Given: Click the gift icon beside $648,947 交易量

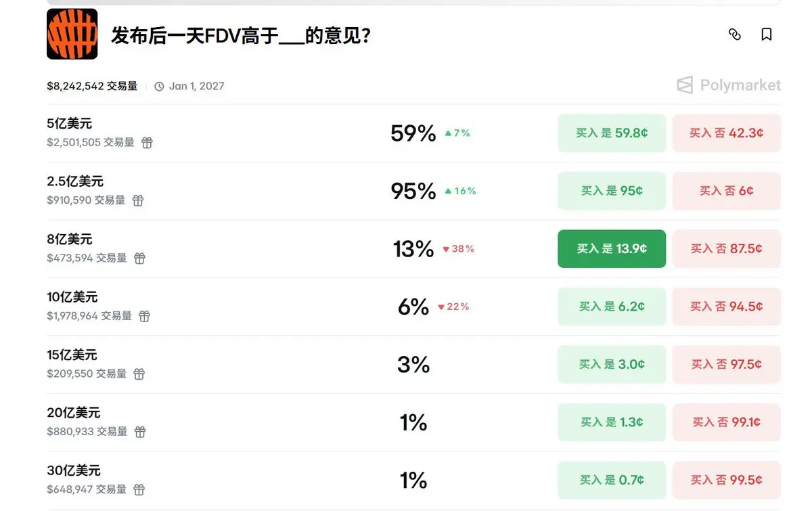Looking at the screenshot, I should click(139, 489).
